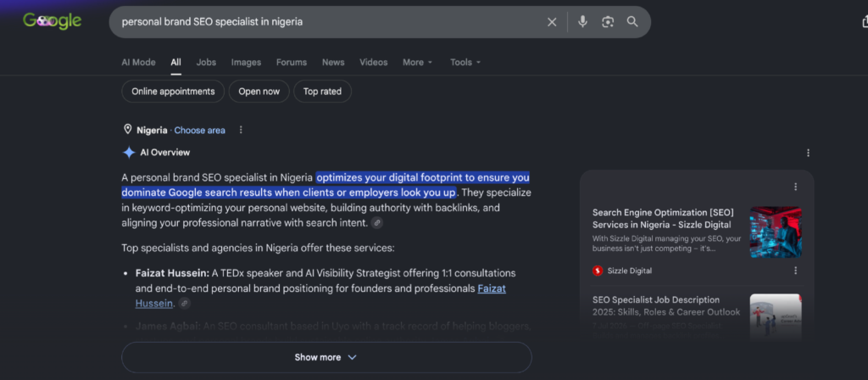
Task: Click the source link icon after Faizat Hussein link
Action: (x=184, y=304)
